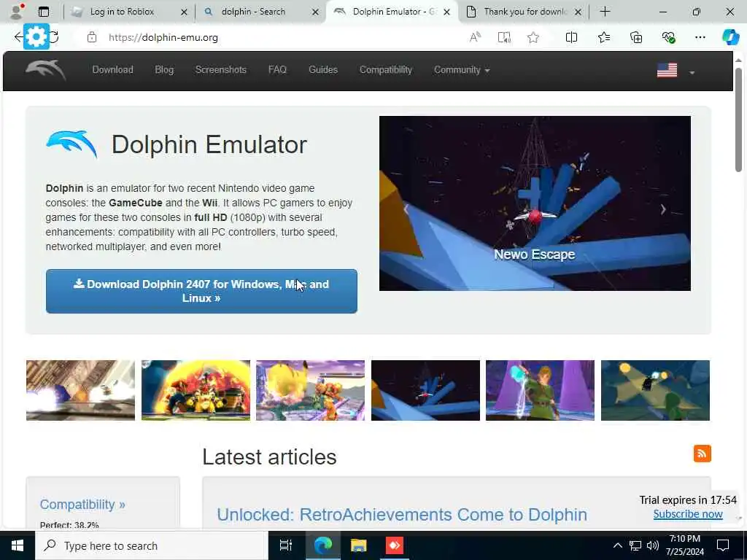Open Immersive Reader icon
The width and height of the screenshot is (747, 560).
click(504, 37)
